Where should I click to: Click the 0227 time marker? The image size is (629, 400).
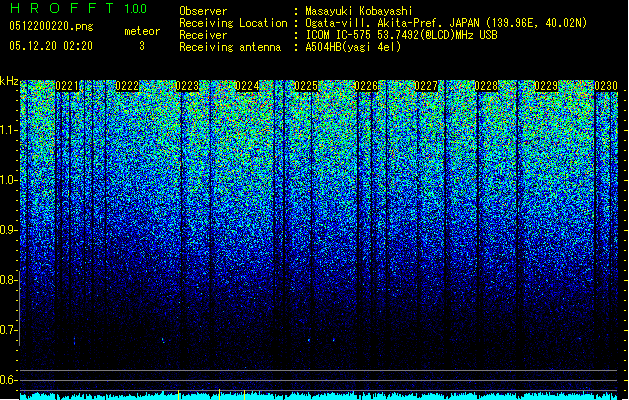(426, 86)
